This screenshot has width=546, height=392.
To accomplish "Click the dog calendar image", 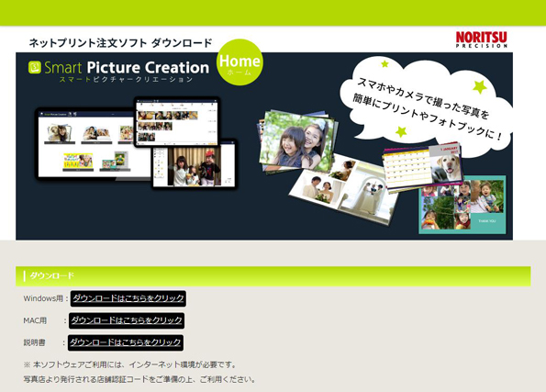I will pos(423,166).
